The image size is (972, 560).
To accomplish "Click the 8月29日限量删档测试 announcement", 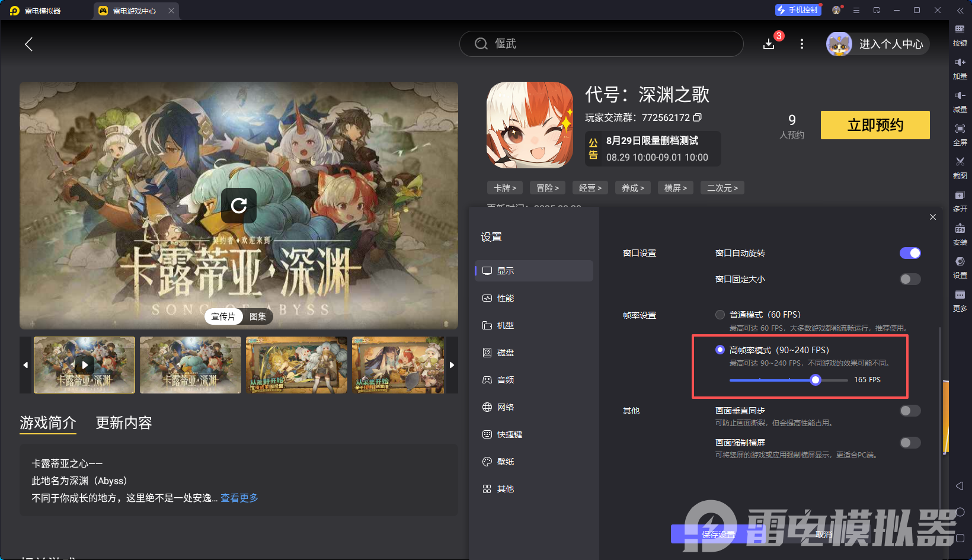I will tap(653, 149).
